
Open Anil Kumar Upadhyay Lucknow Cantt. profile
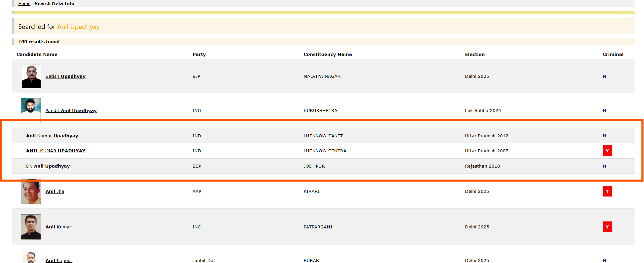[52, 136]
